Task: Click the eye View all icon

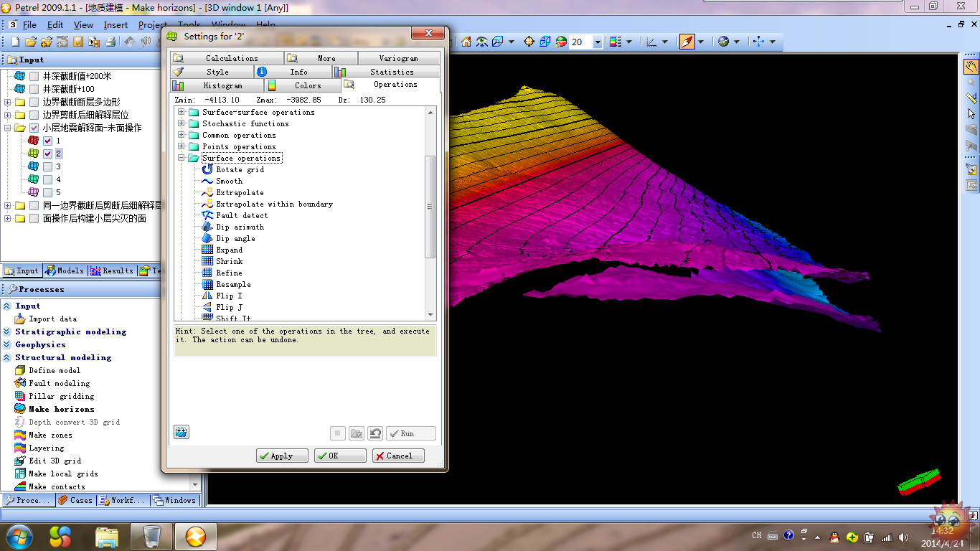Action: coord(482,42)
